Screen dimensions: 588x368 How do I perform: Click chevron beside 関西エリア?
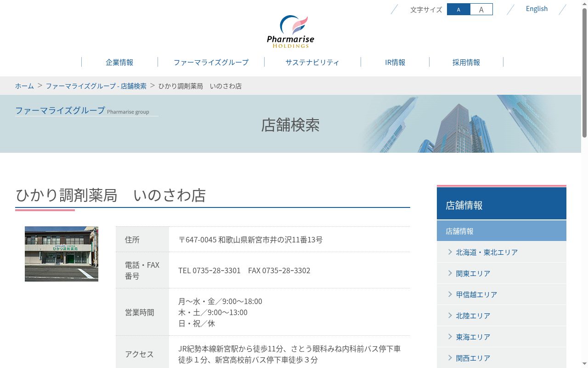(x=450, y=357)
